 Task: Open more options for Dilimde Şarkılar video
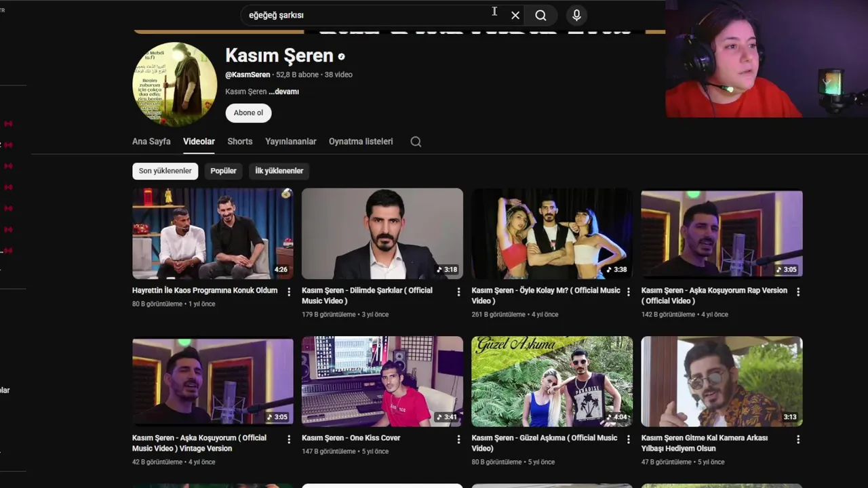pyautogui.click(x=458, y=291)
